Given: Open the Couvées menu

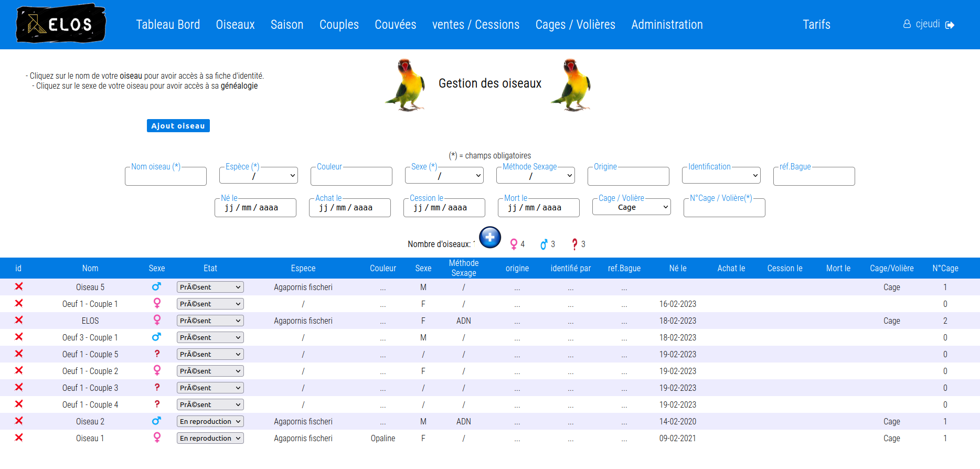Looking at the screenshot, I should 396,25.
